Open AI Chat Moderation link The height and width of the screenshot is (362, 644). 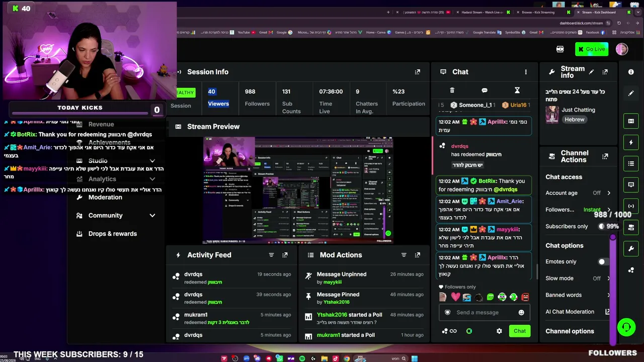coord(578,312)
